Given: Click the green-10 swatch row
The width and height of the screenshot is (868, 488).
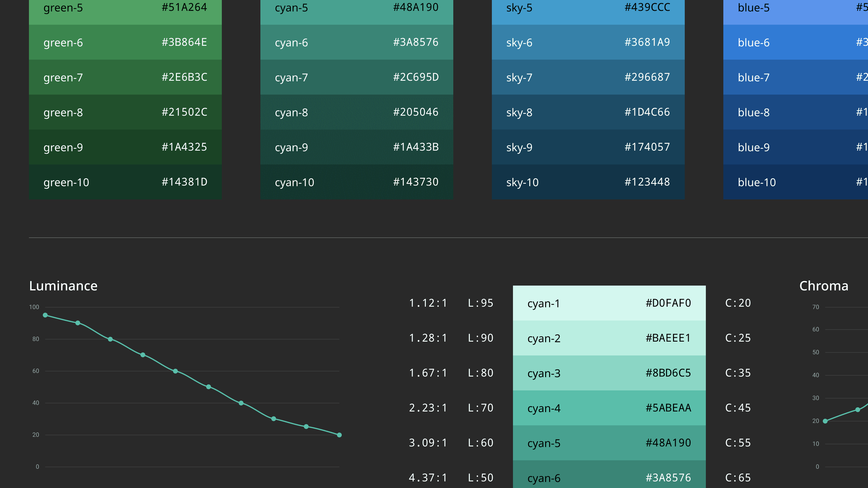Looking at the screenshot, I should click(x=125, y=182).
